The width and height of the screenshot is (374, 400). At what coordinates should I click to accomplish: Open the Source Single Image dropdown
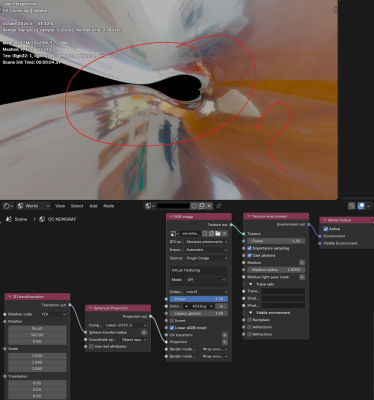pos(206,258)
